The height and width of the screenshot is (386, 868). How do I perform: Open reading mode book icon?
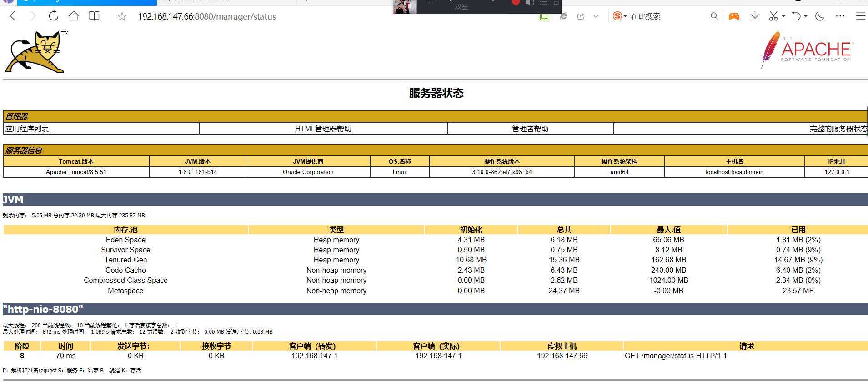click(94, 16)
